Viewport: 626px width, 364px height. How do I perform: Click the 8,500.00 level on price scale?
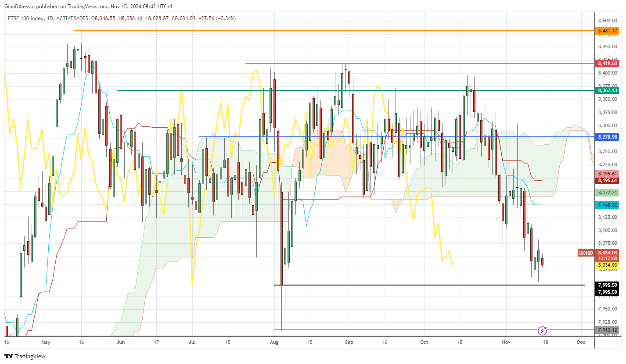[x=607, y=21]
